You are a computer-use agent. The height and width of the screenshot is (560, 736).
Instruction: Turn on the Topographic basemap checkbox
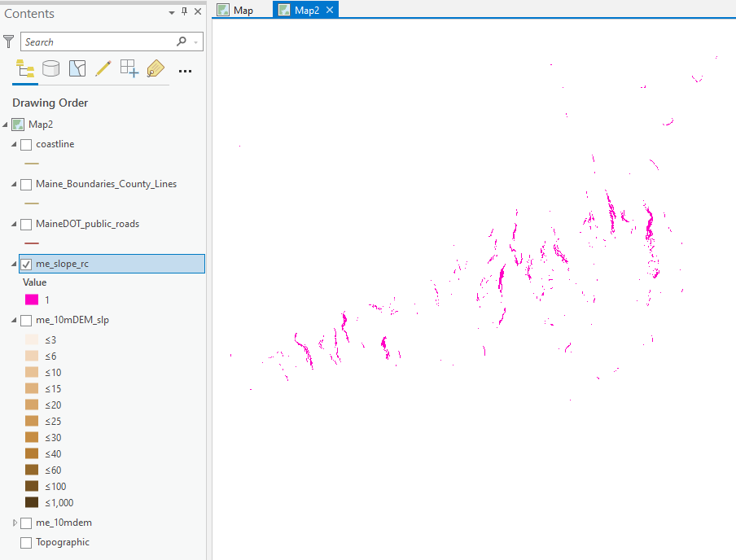[26, 542]
